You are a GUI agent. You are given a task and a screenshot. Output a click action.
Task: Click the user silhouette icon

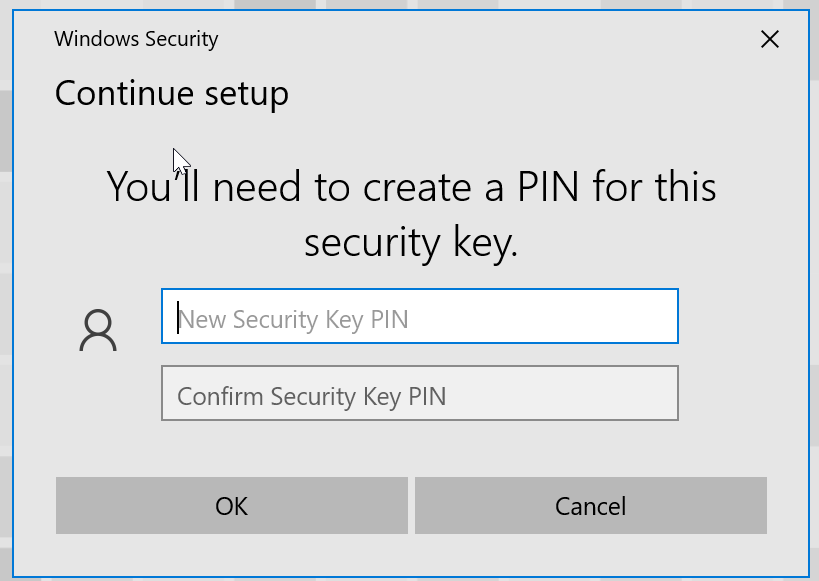click(98, 331)
